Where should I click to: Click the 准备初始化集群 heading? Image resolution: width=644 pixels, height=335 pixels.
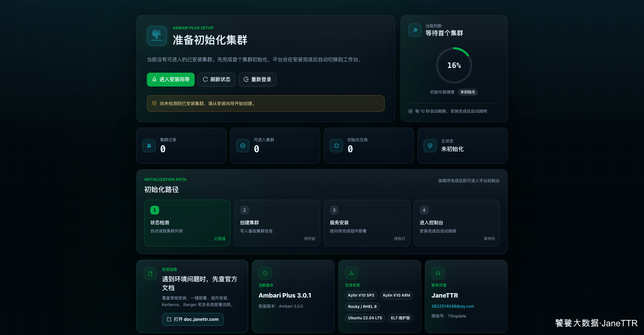click(x=210, y=40)
